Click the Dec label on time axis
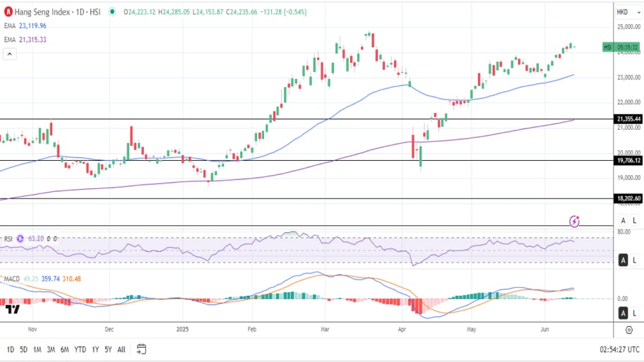Image resolution: width=644 pixels, height=362 pixels. click(109, 329)
